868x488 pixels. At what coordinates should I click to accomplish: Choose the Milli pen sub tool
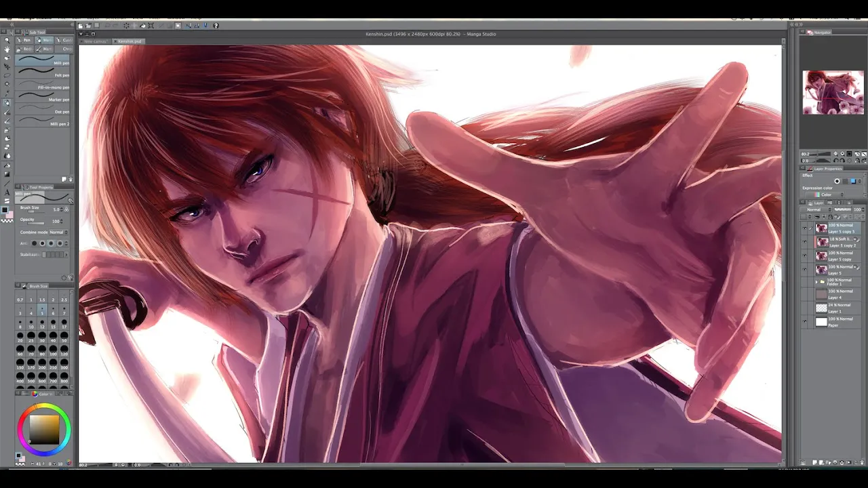click(x=43, y=60)
